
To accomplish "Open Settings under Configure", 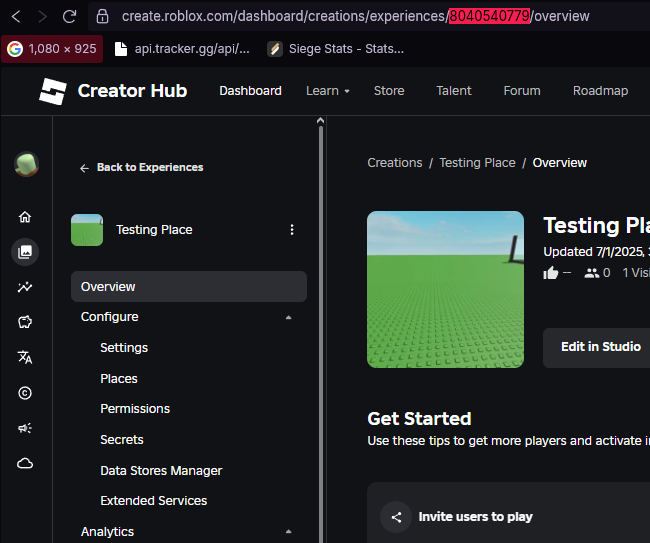I will tap(124, 348).
